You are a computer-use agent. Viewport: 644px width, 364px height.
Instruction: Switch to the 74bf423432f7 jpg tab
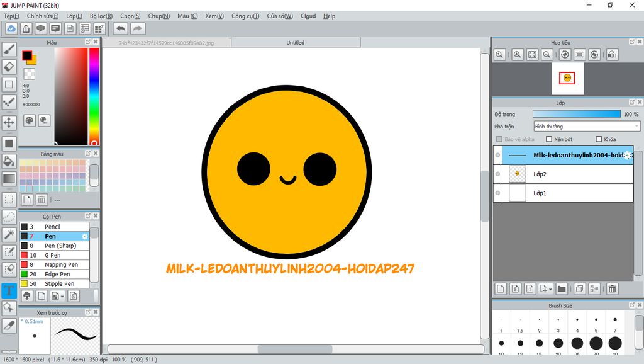pos(166,43)
